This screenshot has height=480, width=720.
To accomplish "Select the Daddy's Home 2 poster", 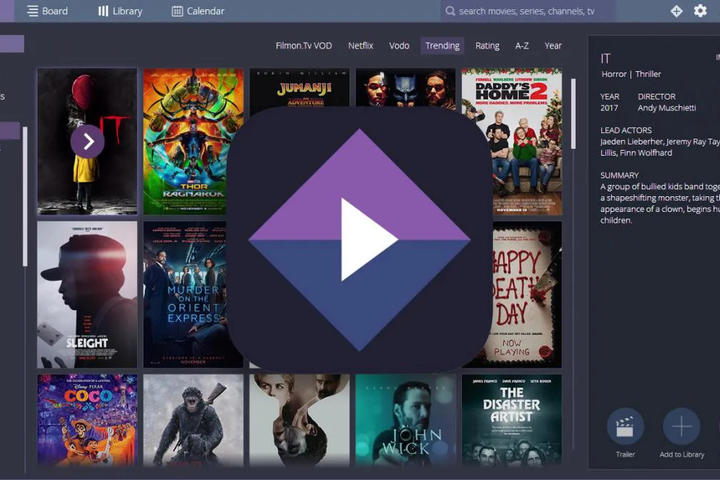I will [512, 141].
